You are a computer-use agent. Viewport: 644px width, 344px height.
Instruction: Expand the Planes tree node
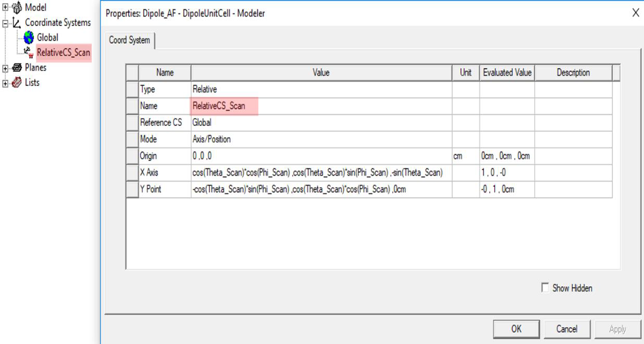click(4, 67)
